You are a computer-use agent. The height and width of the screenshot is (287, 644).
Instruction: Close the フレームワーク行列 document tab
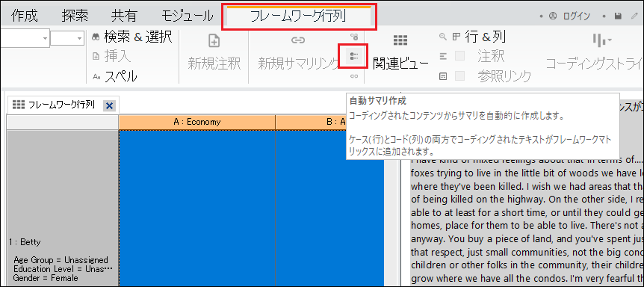click(x=109, y=106)
